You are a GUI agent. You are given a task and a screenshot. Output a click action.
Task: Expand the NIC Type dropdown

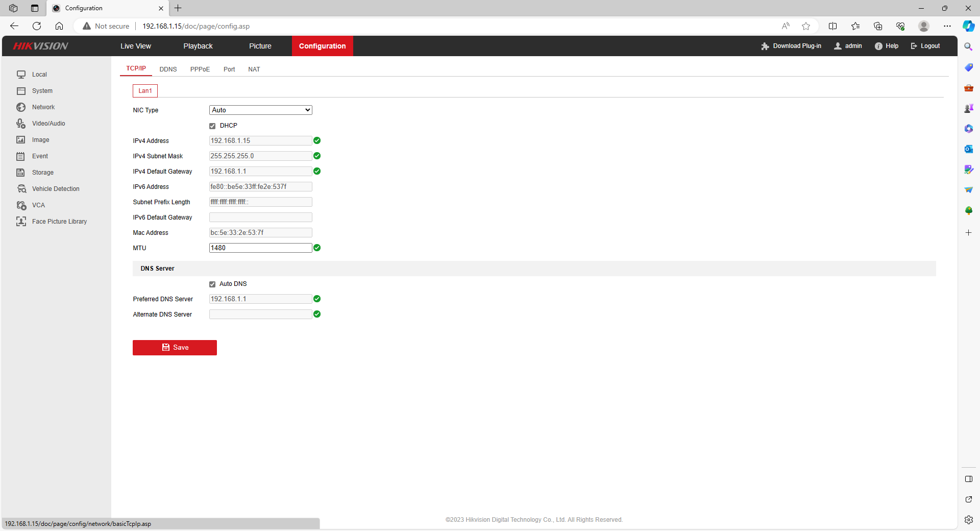pyautogui.click(x=260, y=110)
